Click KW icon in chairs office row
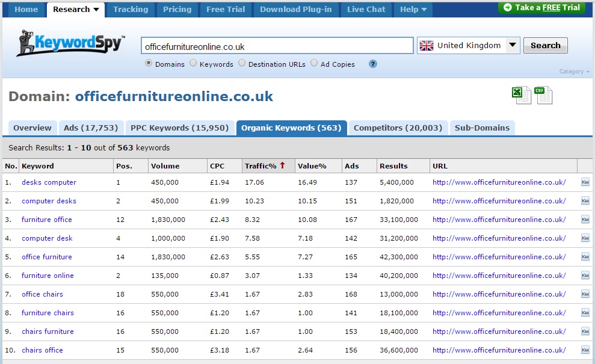This screenshot has width=595, height=364. (x=585, y=350)
